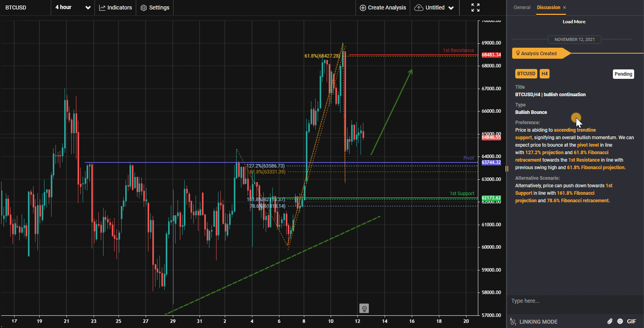Toggle fullscreen chart mode
This screenshot has height=328, width=644.
coord(476,7)
